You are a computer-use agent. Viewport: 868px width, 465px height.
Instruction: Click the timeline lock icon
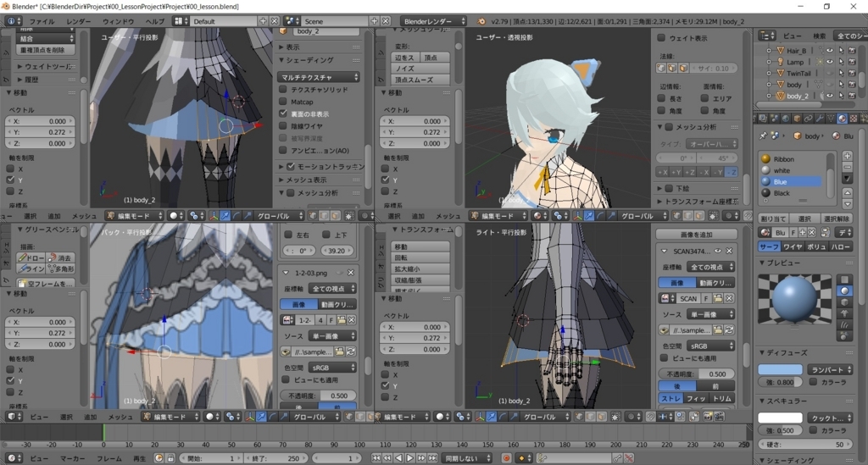(170, 458)
